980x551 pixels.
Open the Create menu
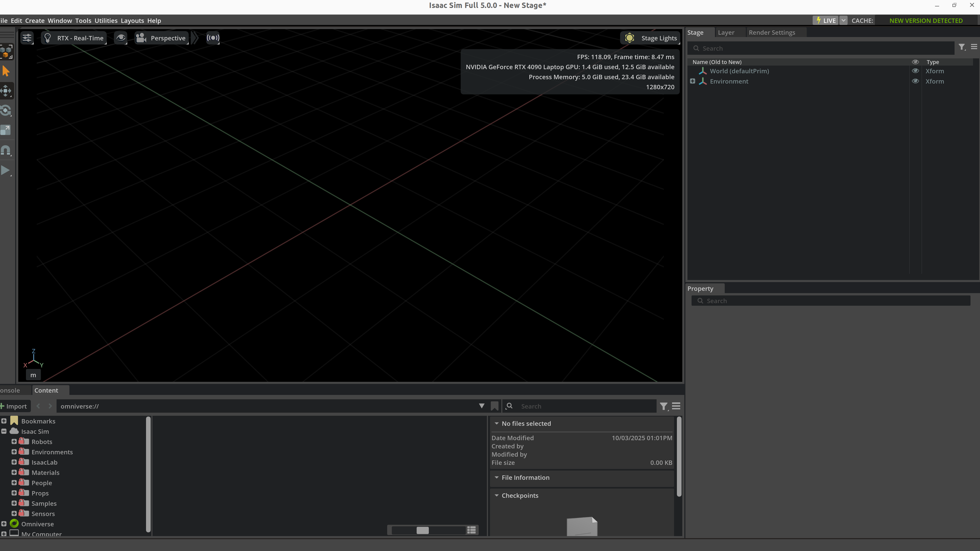tap(35, 21)
